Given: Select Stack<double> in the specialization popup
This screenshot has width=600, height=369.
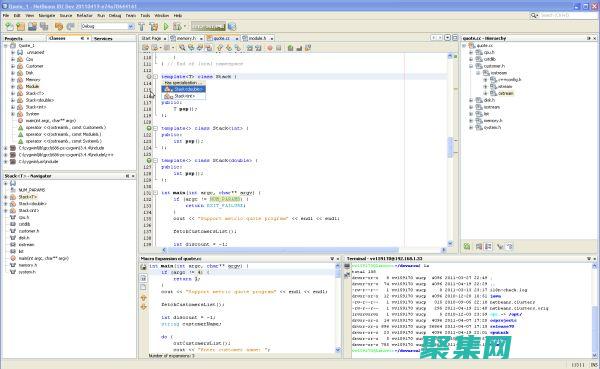Looking at the screenshot, I should click(184, 89).
